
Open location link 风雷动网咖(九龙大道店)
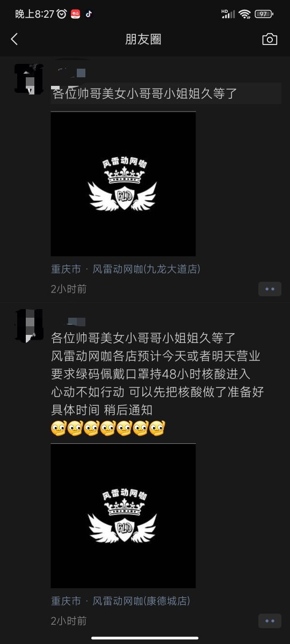pos(147,269)
